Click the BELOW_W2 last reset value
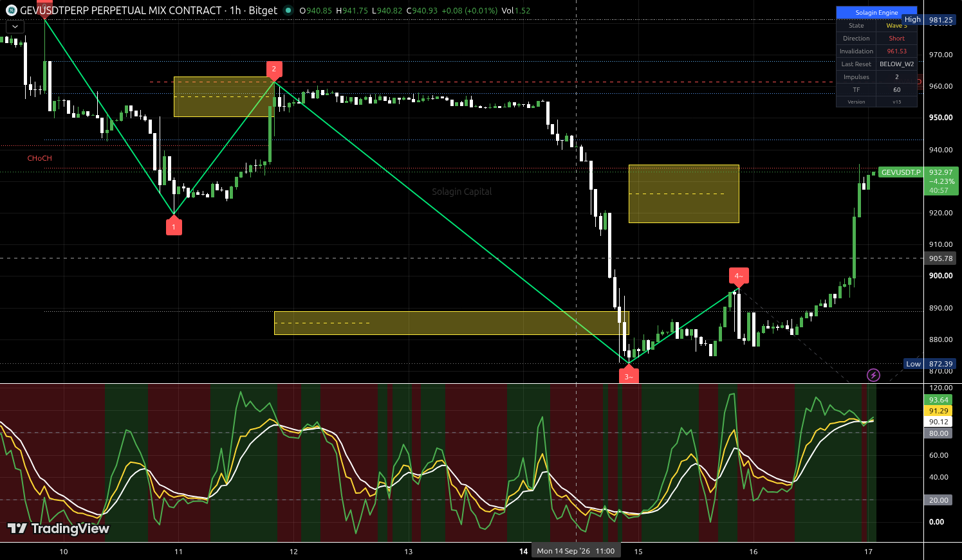Viewport: 962px width, 560px height. click(897, 64)
